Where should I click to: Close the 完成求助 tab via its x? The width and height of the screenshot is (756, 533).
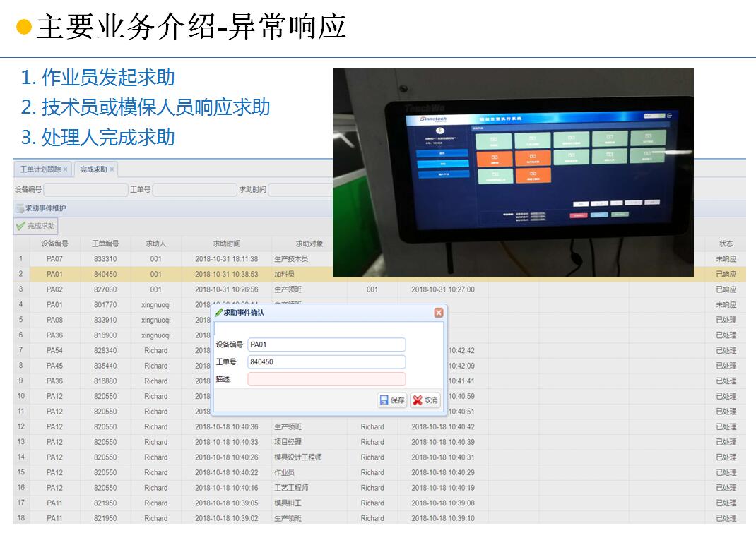[112, 169]
